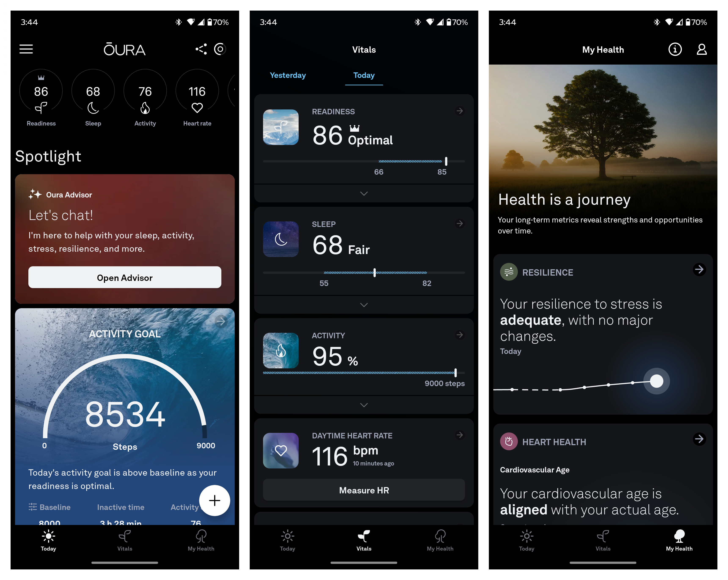Open the Oura Advisor chat
Screen dimensions: 728x580
(124, 277)
